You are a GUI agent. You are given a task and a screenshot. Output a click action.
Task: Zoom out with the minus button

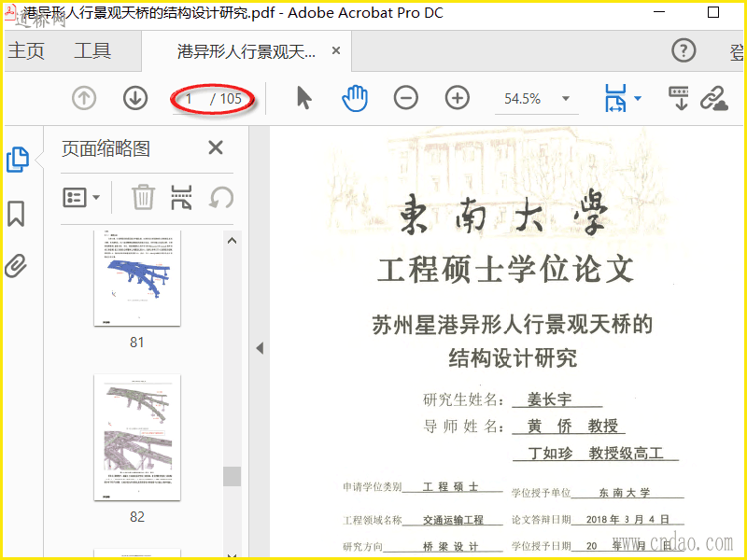(x=406, y=98)
